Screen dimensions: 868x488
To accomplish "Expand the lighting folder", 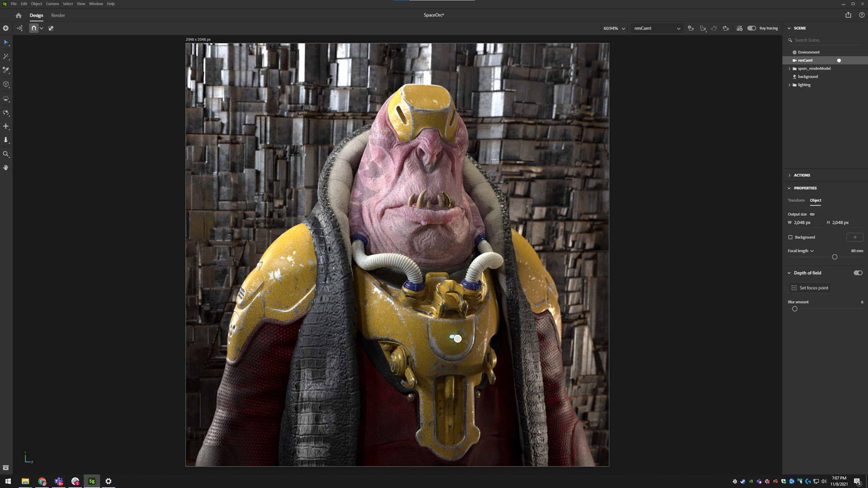I will click(790, 85).
